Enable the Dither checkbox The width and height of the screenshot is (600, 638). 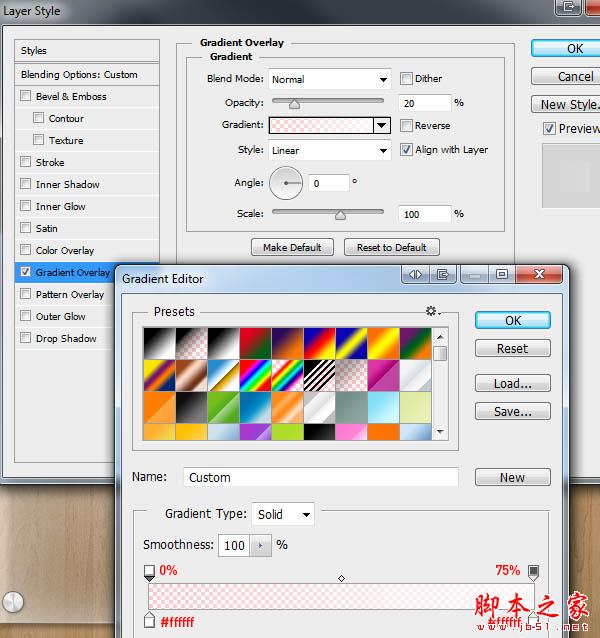coord(406,78)
